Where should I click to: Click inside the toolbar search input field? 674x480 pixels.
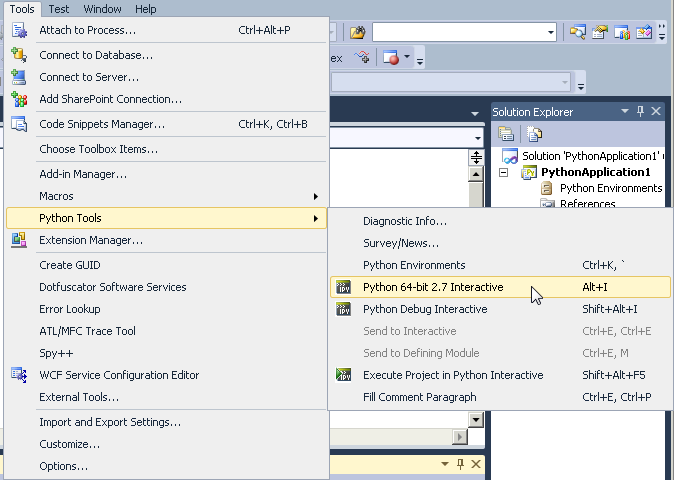(460, 32)
